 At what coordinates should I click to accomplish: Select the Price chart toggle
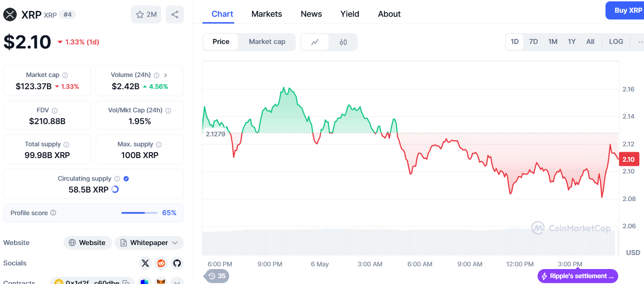pyautogui.click(x=221, y=42)
